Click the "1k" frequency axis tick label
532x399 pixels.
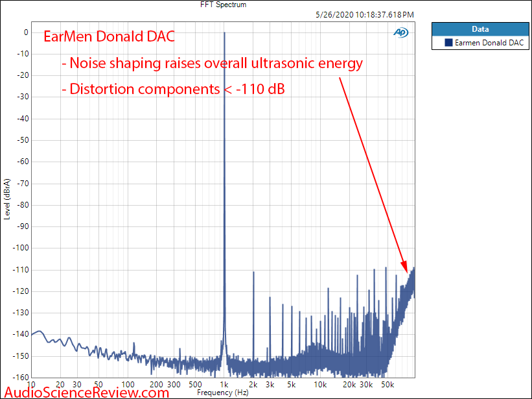pyautogui.click(x=224, y=385)
